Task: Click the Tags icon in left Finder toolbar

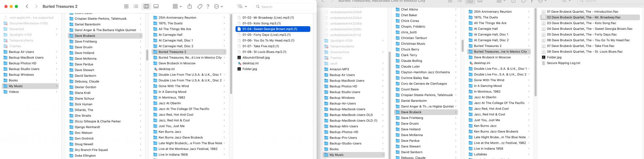Action: click(x=200, y=7)
